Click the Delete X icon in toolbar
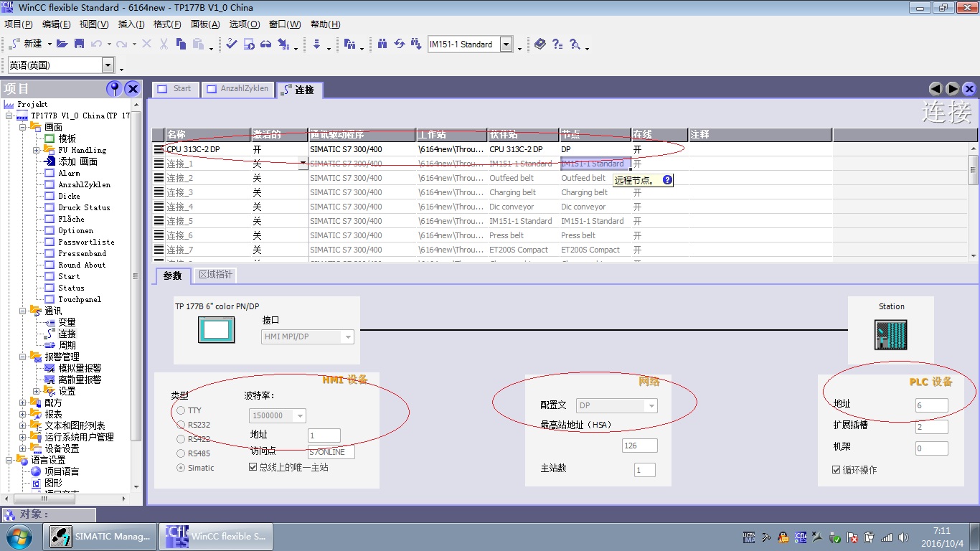 point(147,44)
